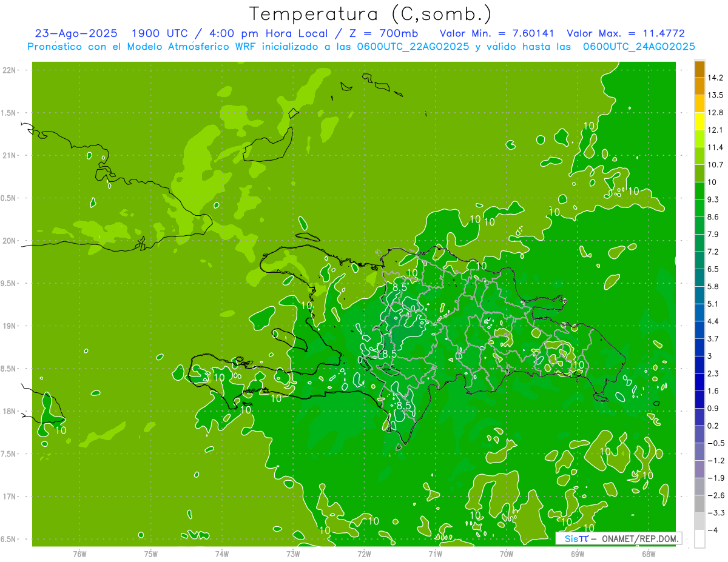Click the "70W" longitude axis label

click(506, 554)
